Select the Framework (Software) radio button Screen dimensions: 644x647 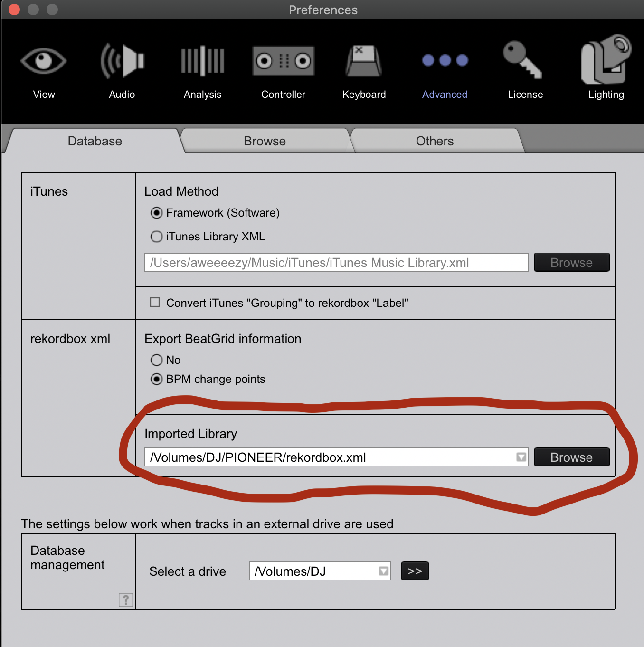(x=157, y=213)
